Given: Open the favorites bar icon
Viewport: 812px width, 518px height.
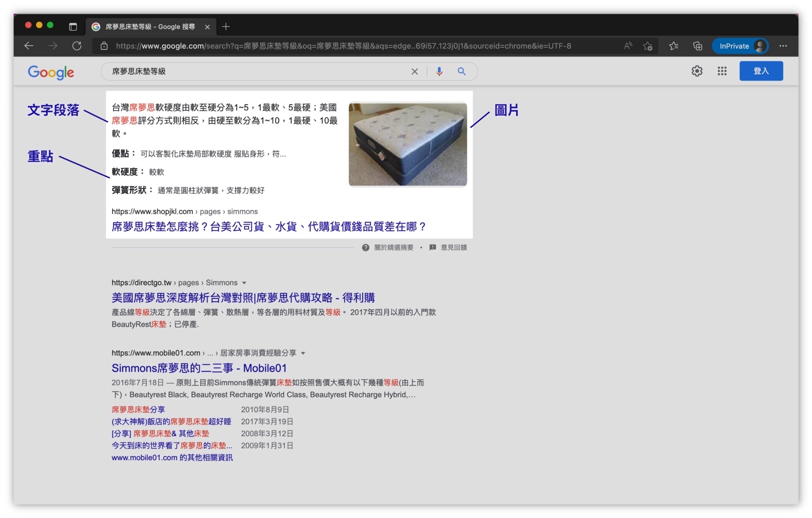Looking at the screenshot, I should [x=674, y=46].
